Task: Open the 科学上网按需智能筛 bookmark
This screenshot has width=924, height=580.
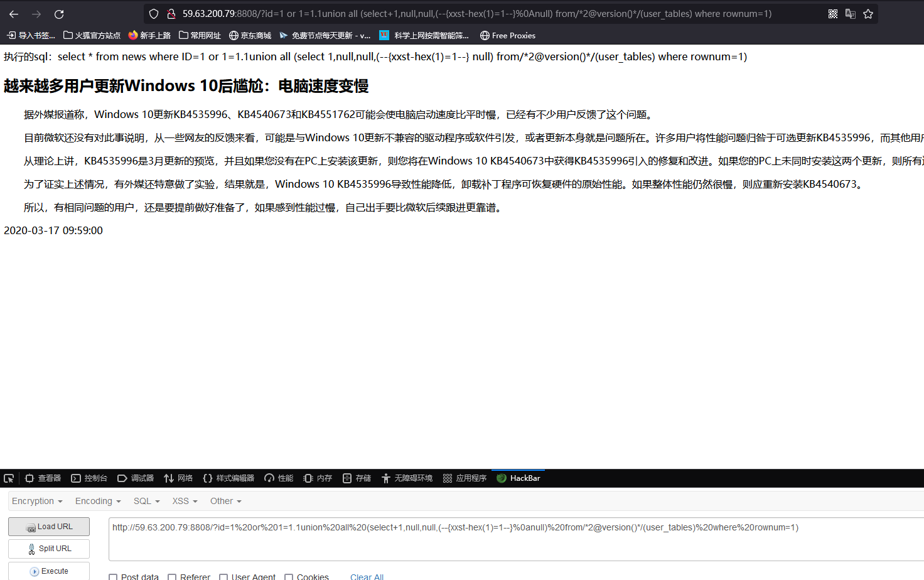Action: tap(424, 36)
